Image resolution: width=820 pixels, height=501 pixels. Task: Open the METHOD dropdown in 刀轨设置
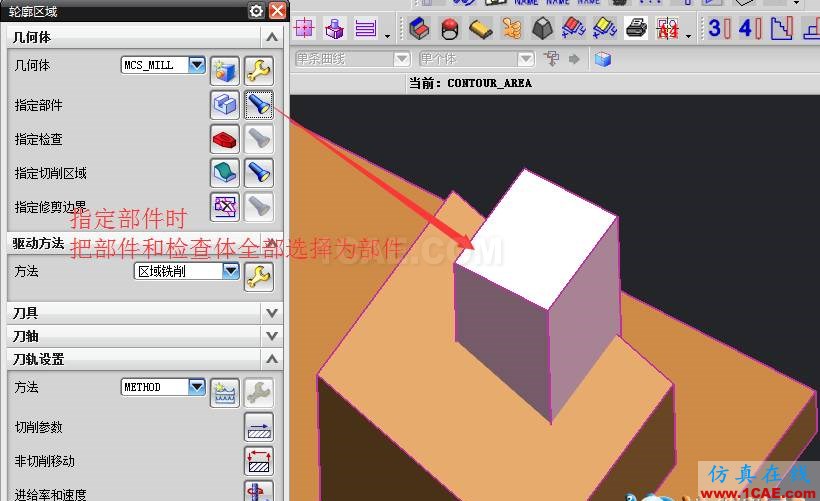tap(197, 387)
